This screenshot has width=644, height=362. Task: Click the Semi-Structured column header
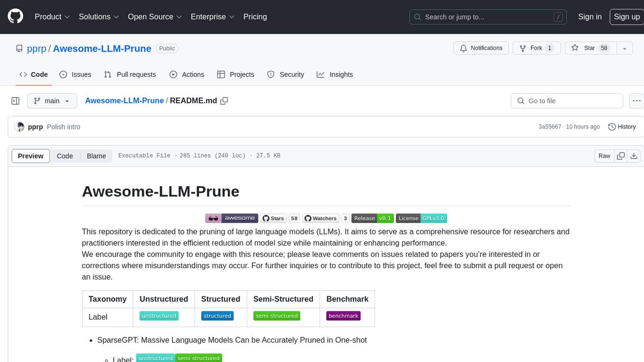(x=283, y=299)
